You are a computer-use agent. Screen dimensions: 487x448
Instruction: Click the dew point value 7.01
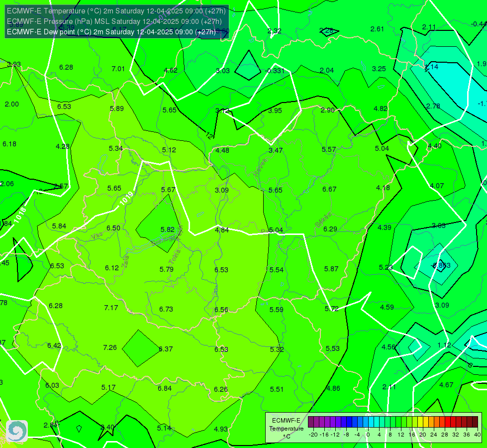[x=118, y=69]
